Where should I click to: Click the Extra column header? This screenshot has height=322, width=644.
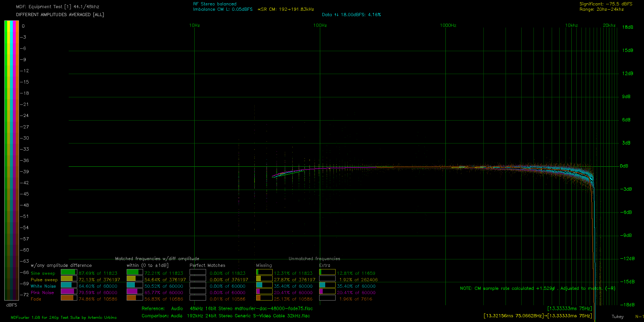point(325,265)
